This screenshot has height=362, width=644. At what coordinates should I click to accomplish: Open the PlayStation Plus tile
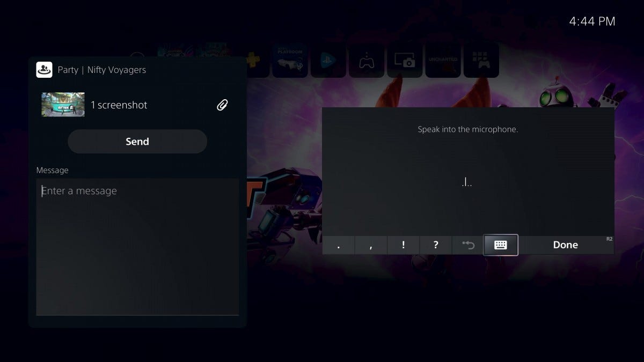(258, 61)
